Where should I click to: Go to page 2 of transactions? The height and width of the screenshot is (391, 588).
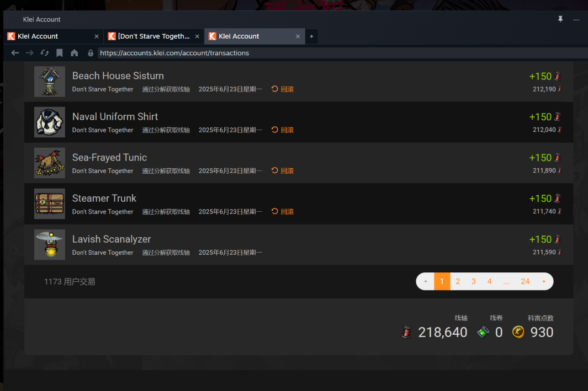click(458, 281)
